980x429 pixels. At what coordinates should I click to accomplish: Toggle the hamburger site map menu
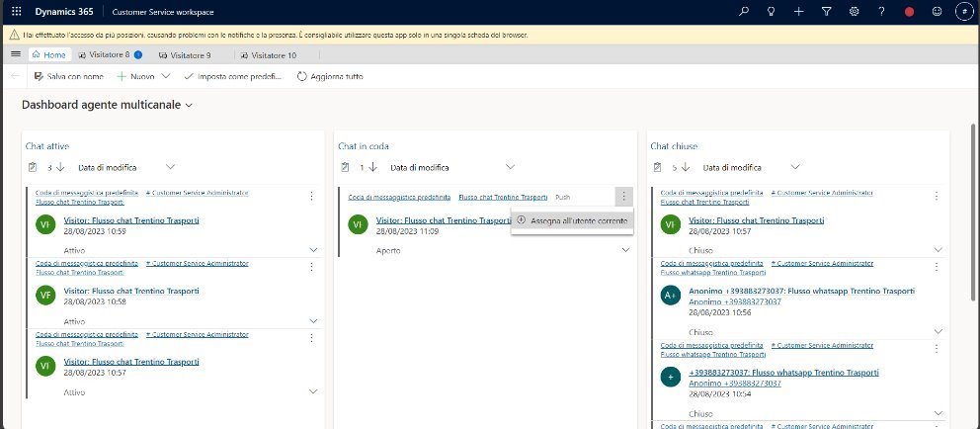point(15,55)
